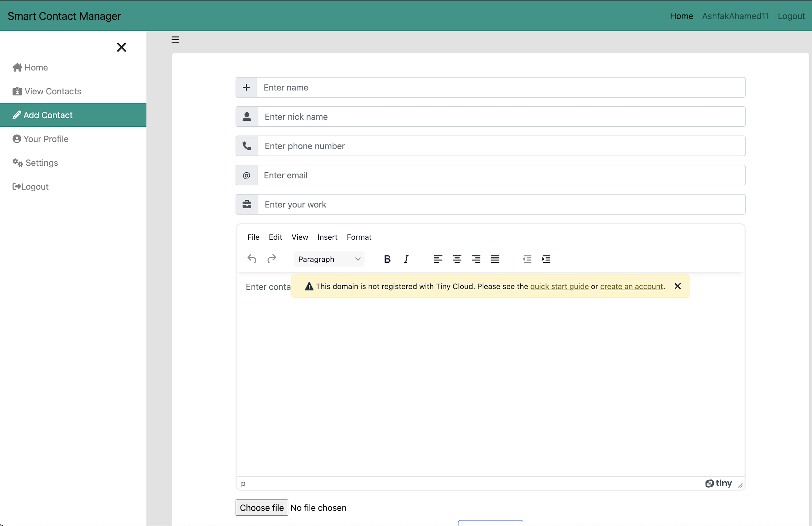Select the justify text icon
This screenshot has height=526, width=812.
coord(495,259)
